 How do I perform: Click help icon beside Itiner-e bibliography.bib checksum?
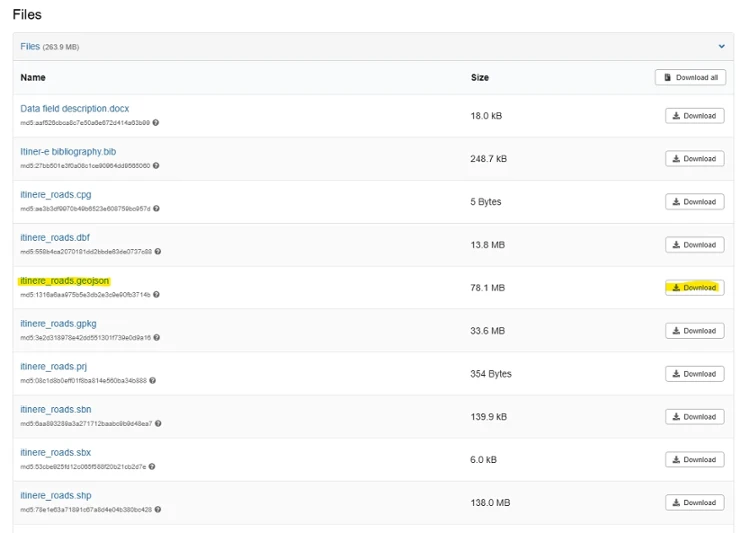pos(156,166)
